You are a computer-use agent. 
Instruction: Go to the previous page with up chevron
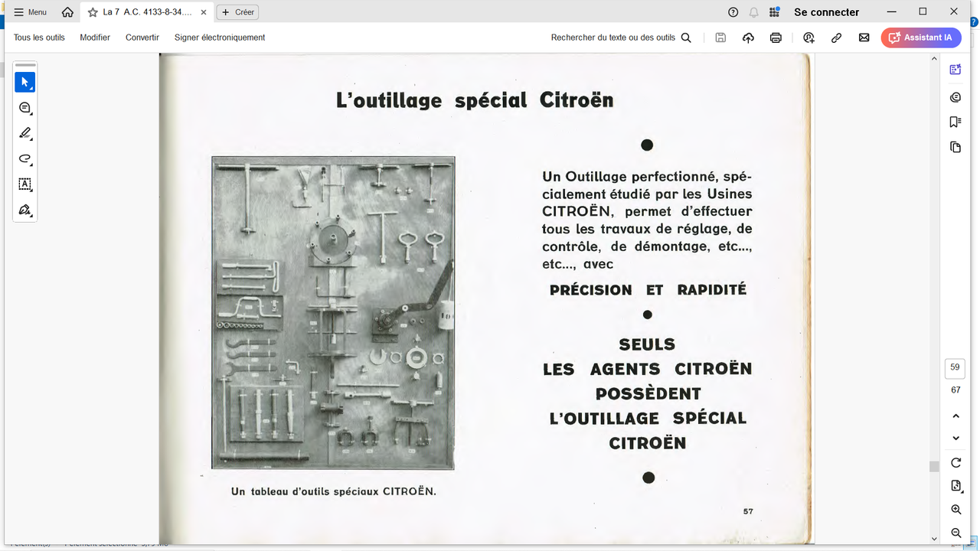(x=955, y=416)
